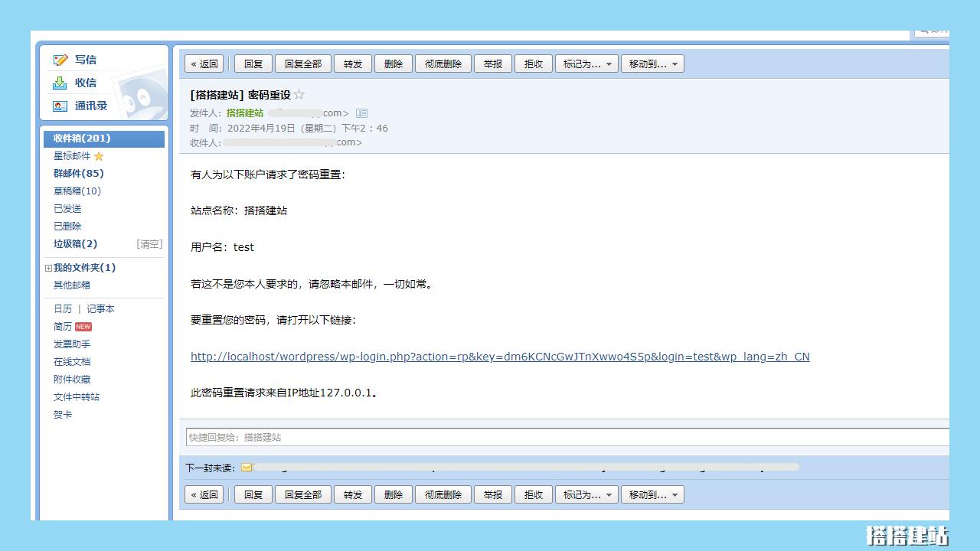Screen dimensions: 980x551
Task: Open the 移动到 move-to dropdown
Action: click(x=652, y=64)
